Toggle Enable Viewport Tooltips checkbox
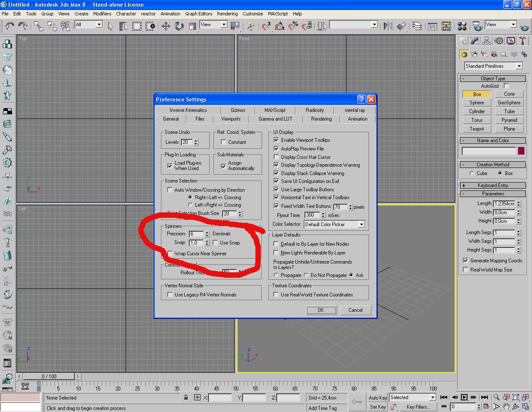 click(276, 140)
